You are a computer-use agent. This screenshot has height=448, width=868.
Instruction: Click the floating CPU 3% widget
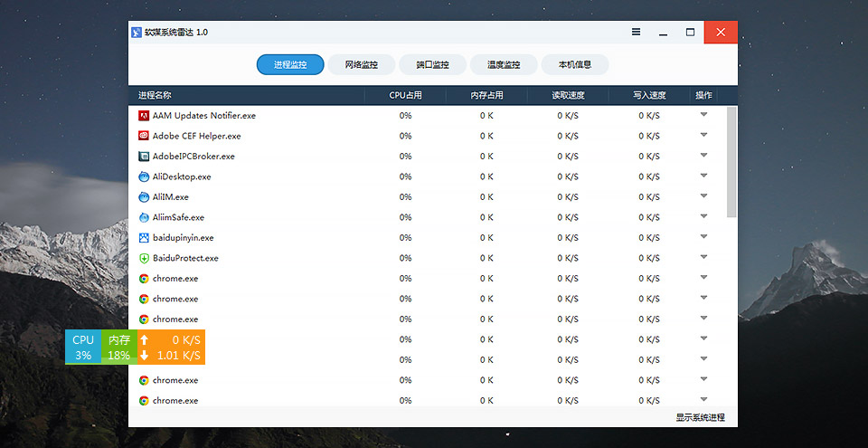[x=83, y=347]
